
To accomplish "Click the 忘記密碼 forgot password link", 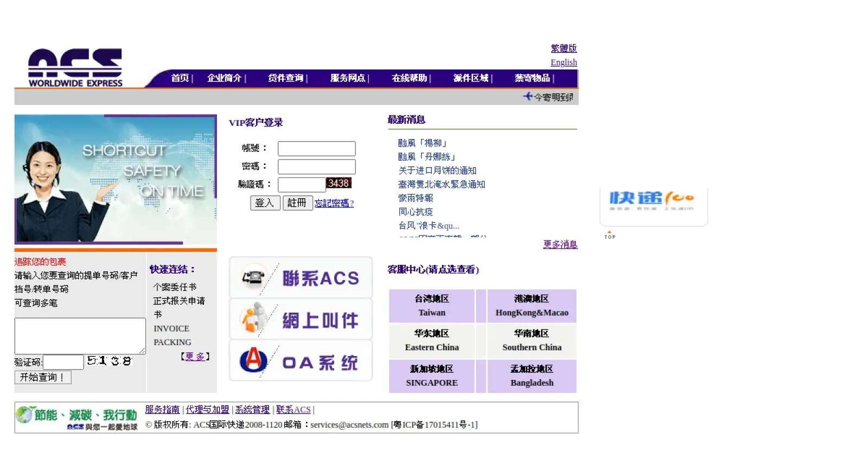I will tap(334, 204).
